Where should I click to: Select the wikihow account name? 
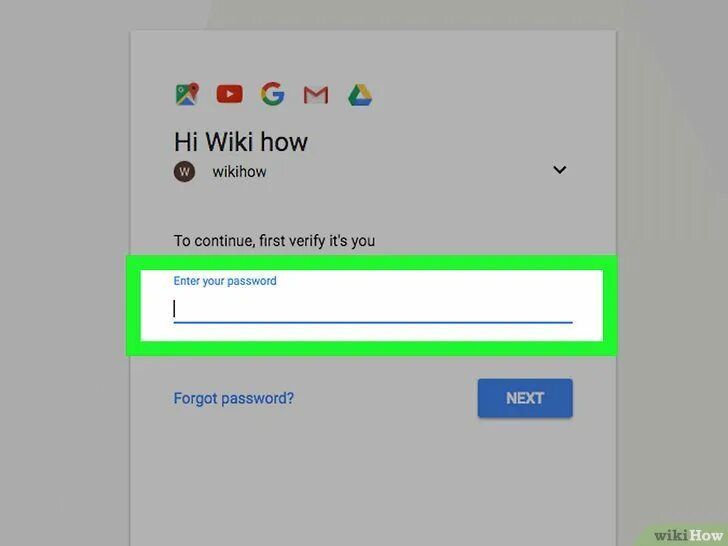click(x=240, y=172)
